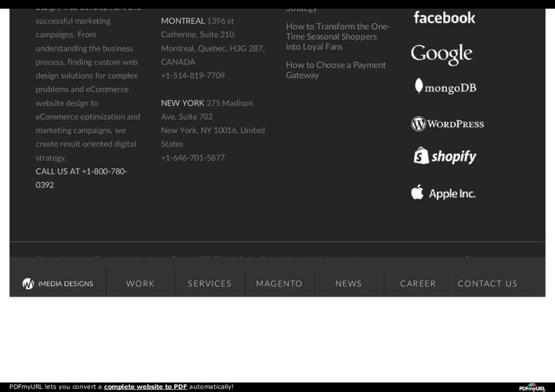Select the NEW YORK office heading
This screenshot has height=392, width=555.
pos(183,103)
